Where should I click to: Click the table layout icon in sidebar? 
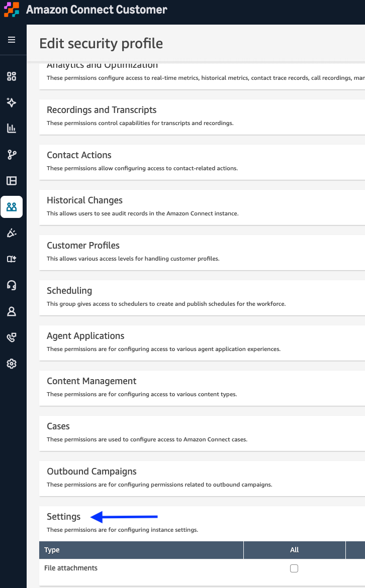pos(12,181)
